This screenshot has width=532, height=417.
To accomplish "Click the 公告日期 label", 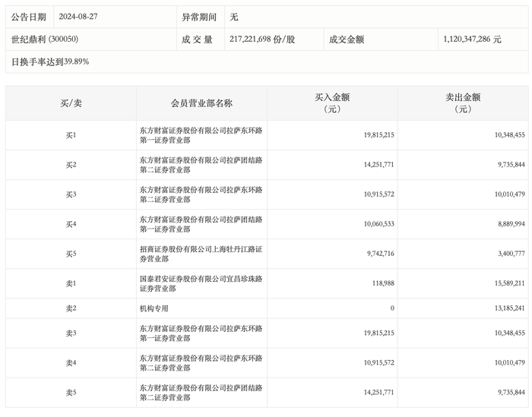I will tap(29, 17).
